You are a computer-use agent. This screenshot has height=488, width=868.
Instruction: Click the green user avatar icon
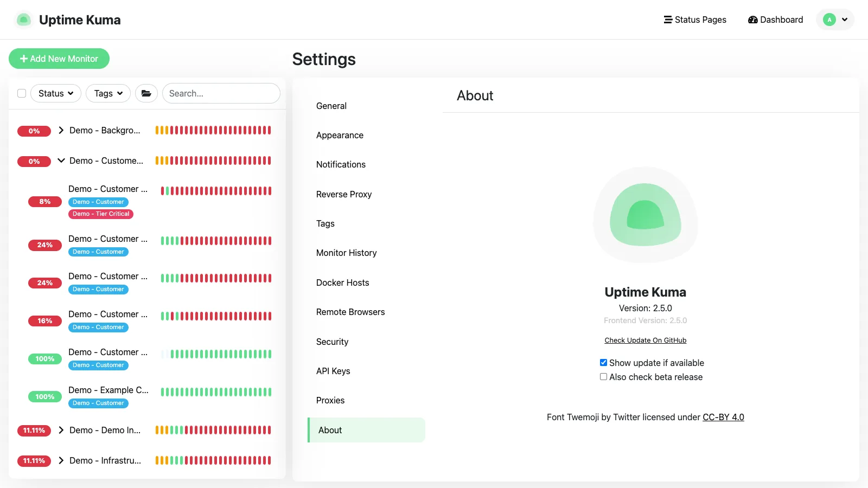[829, 20]
